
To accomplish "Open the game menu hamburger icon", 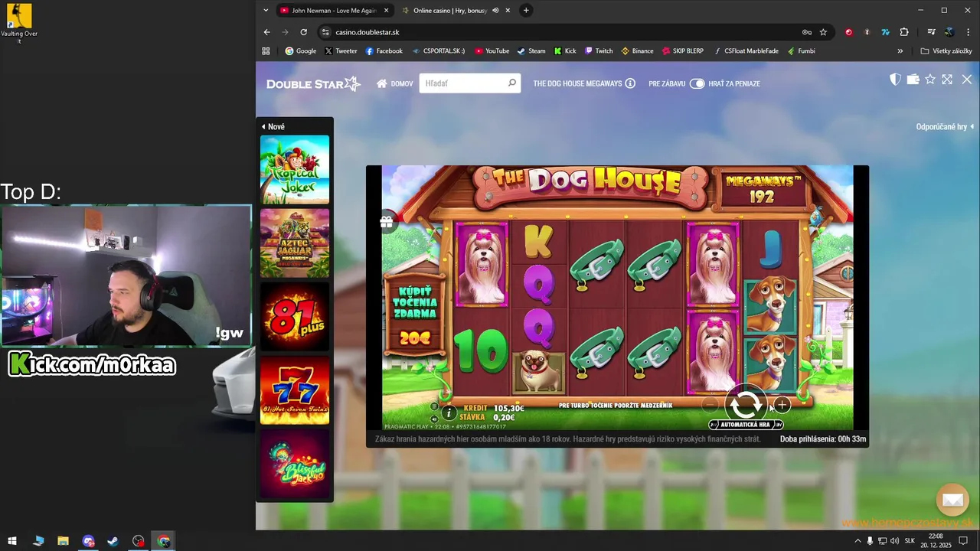I will point(434,406).
